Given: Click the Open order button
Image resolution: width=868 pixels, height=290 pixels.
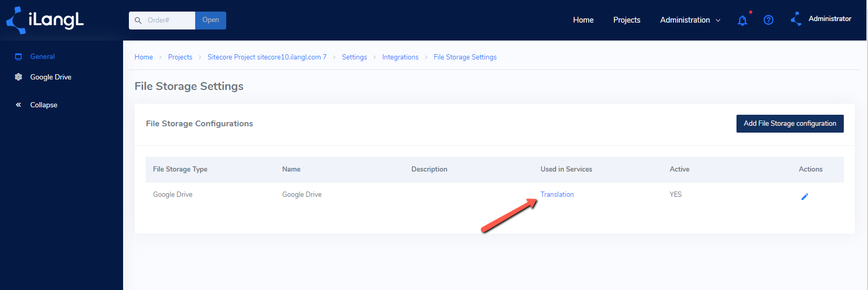Looking at the screenshot, I should click(x=210, y=21).
